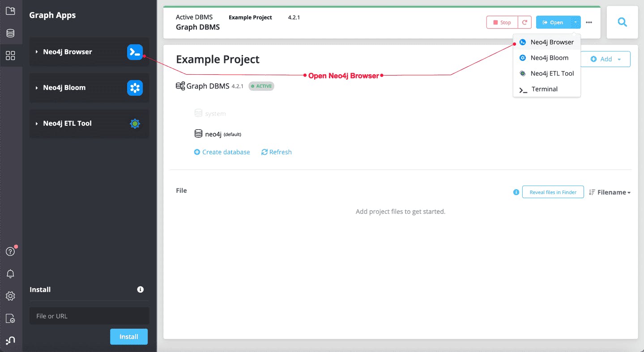644x352 pixels.
Task: Select the Graph Apps sidebar icon
Action: pos(10,55)
